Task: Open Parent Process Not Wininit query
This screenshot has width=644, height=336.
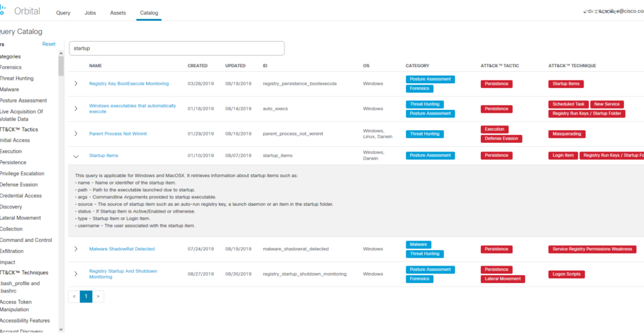Action: pos(118,133)
